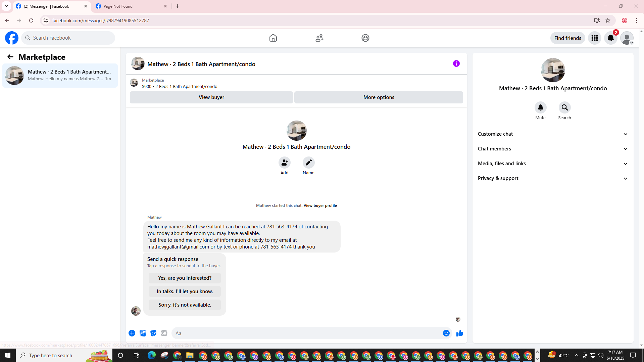Open the Chrome three-dot menu
644x362 pixels.
(x=637, y=20)
